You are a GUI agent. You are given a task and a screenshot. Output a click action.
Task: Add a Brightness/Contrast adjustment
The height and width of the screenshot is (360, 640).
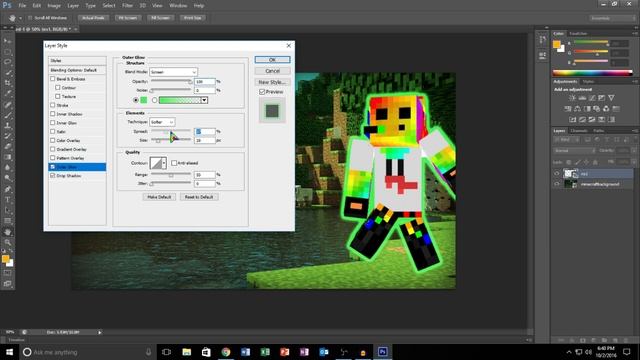573,98
